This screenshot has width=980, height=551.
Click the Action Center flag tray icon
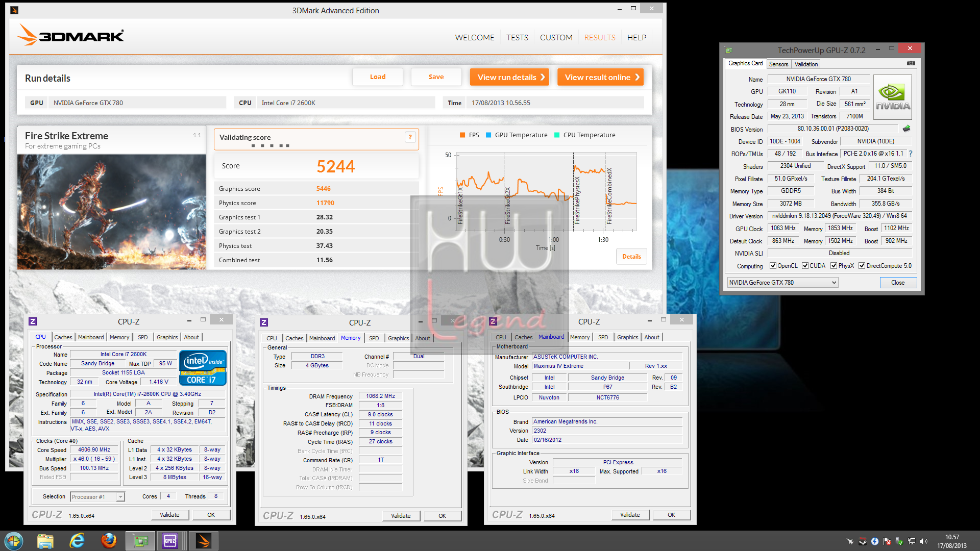tap(887, 541)
